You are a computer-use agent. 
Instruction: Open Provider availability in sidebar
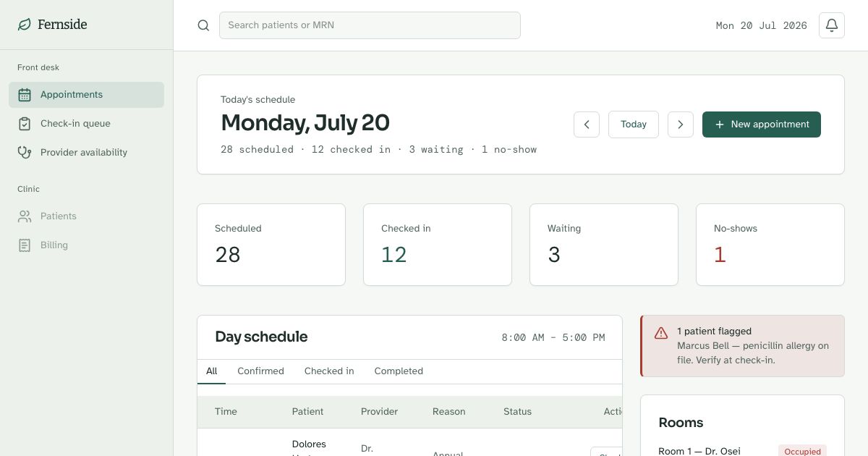(87, 153)
